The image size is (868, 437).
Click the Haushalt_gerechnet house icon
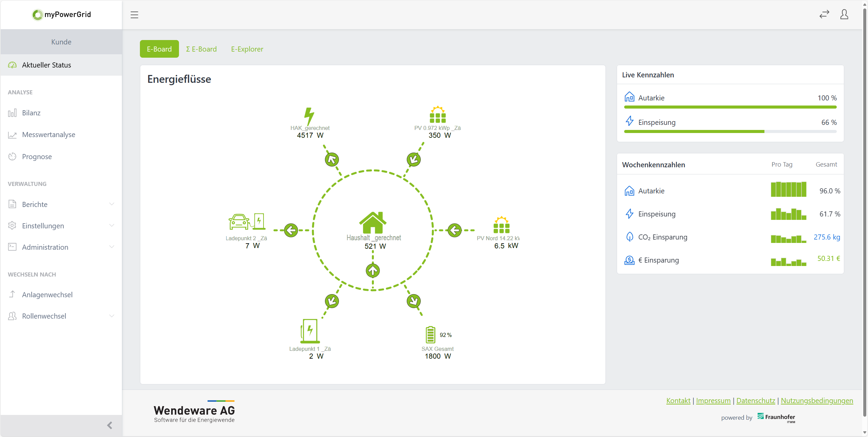[x=373, y=222]
